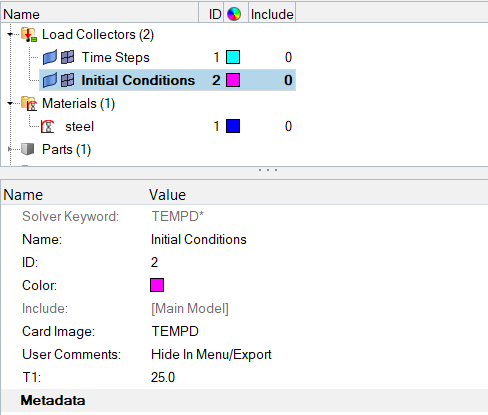
Task: Sort by the ID column header
Action: pyautogui.click(x=215, y=14)
